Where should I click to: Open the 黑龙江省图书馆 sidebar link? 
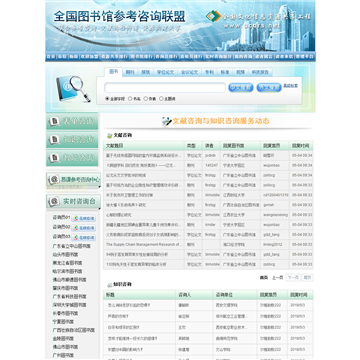click(x=67, y=263)
